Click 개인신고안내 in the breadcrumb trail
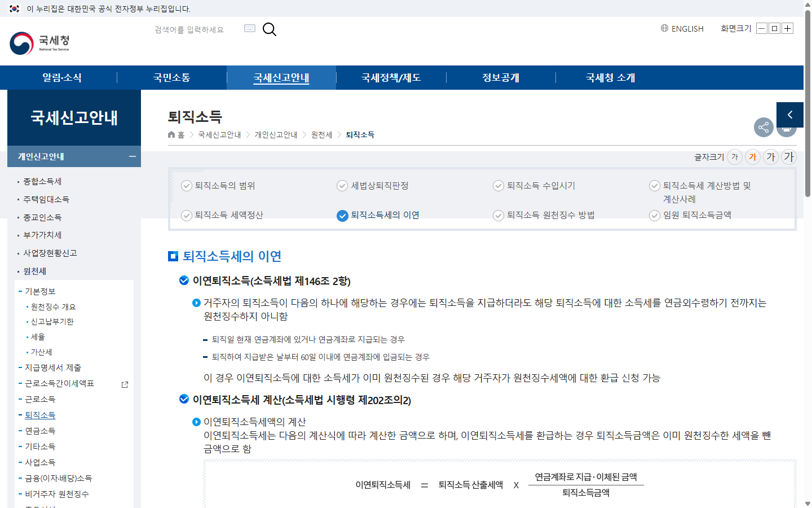 click(x=276, y=134)
